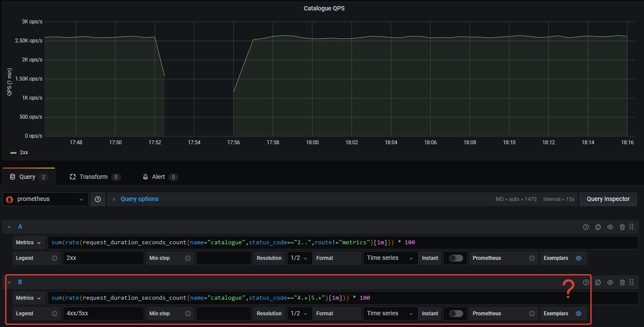Open the Resolution dropdown on query B
The image size is (644, 327).
(x=299, y=313)
